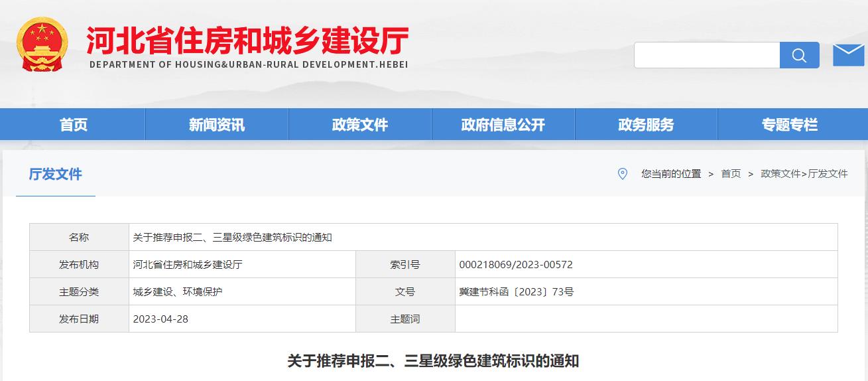The image size is (868, 381).
Task: Click the magnifier search button
Action: click(799, 55)
